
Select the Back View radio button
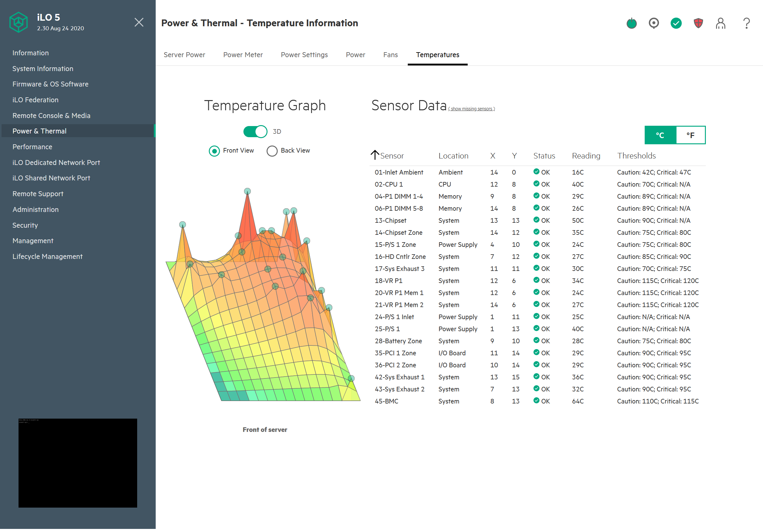point(272,151)
